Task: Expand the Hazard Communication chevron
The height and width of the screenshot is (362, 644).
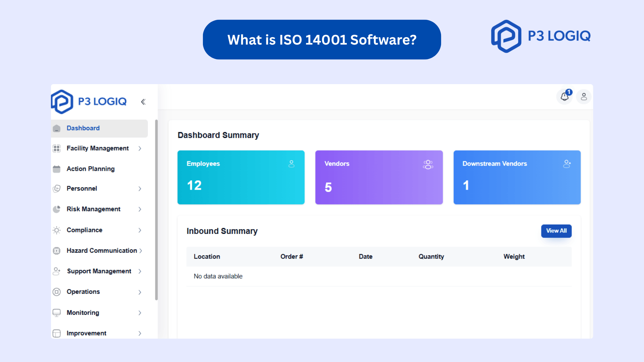Action: click(x=141, y=251)
